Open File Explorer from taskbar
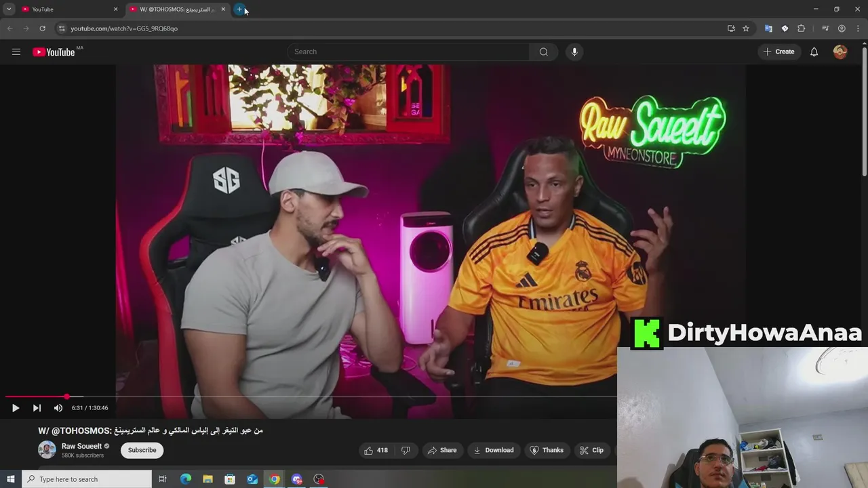This screenshot has width=868, height=488. [208, 479]
